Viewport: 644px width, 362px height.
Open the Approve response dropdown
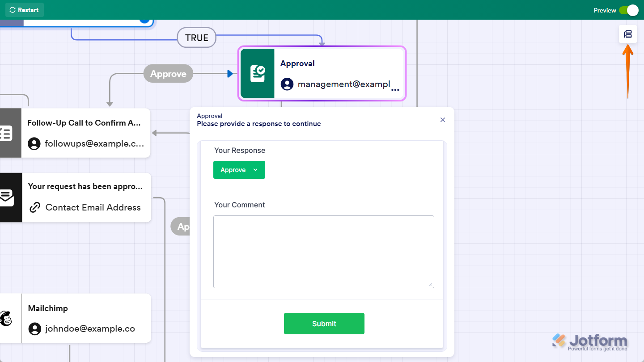click(239, 170)
